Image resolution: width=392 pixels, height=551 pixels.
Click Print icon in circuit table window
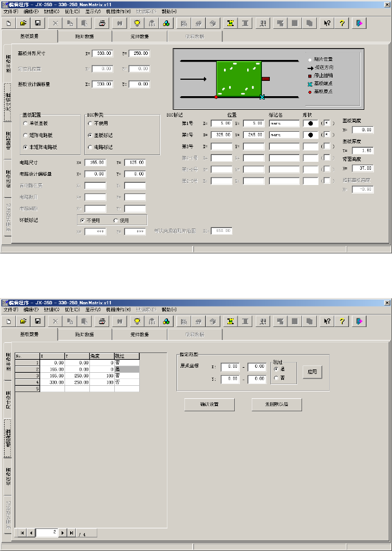click(102, 321)
